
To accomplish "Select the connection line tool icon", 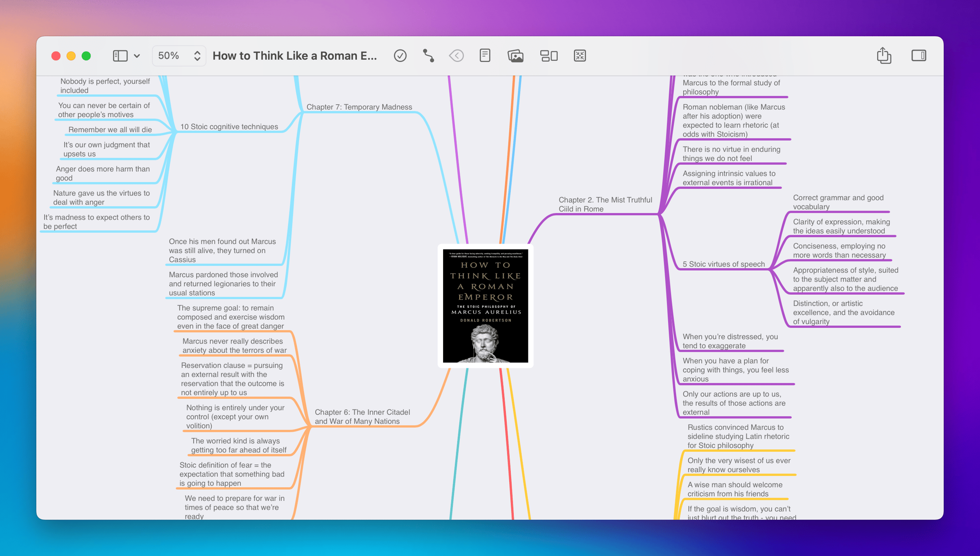I will (428, 56).
